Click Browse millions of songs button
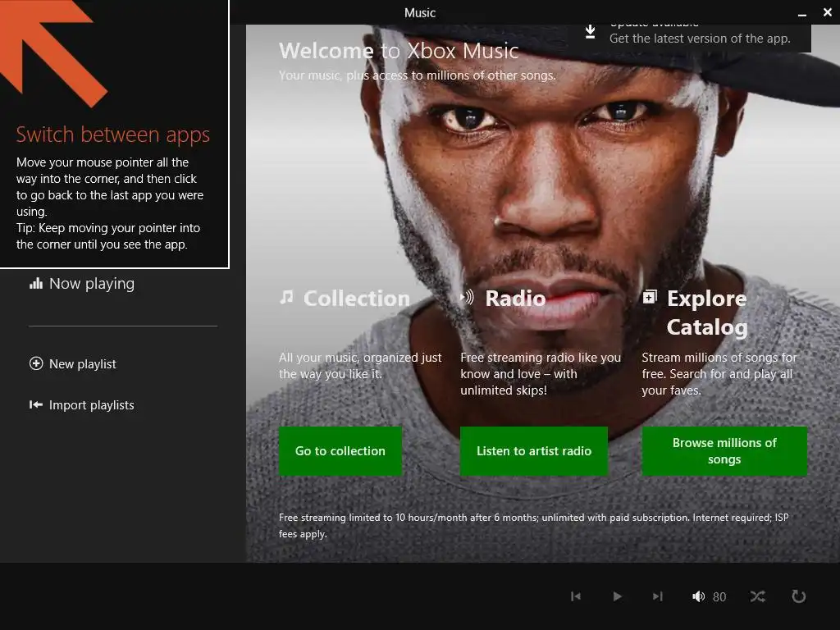The image size is (840, 630). (x=724, y=451)
